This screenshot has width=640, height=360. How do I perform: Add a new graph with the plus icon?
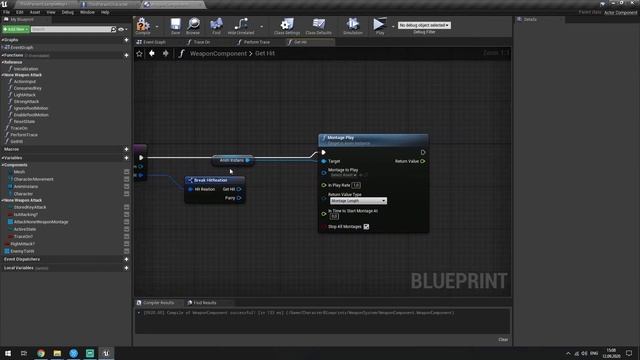tap(126, 40)
